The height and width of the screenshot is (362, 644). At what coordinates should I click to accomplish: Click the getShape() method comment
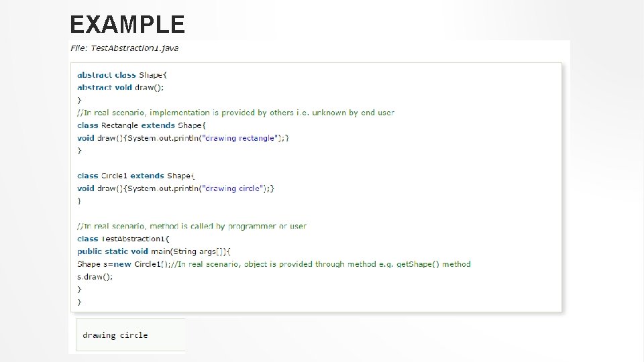coord(321,264)
